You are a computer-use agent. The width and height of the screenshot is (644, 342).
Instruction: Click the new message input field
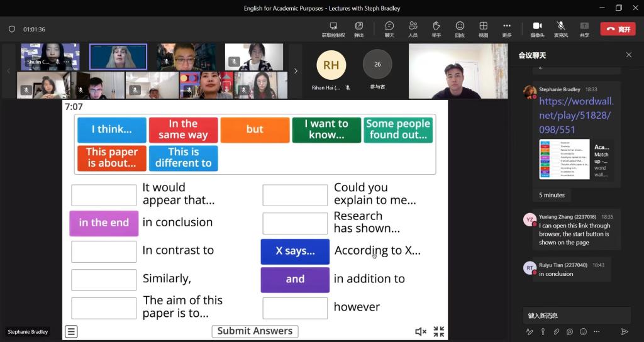(577, 315)
